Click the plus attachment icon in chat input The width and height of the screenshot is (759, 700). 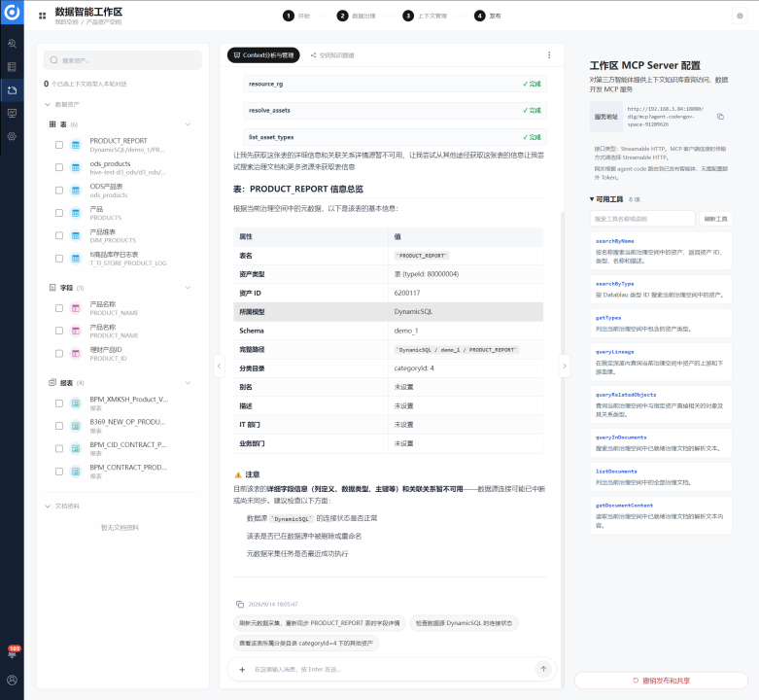tap(242, 670)
